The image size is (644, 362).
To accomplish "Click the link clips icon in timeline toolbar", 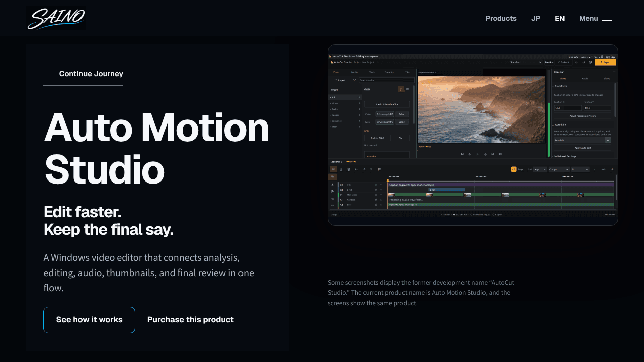I will pos(372,169).
